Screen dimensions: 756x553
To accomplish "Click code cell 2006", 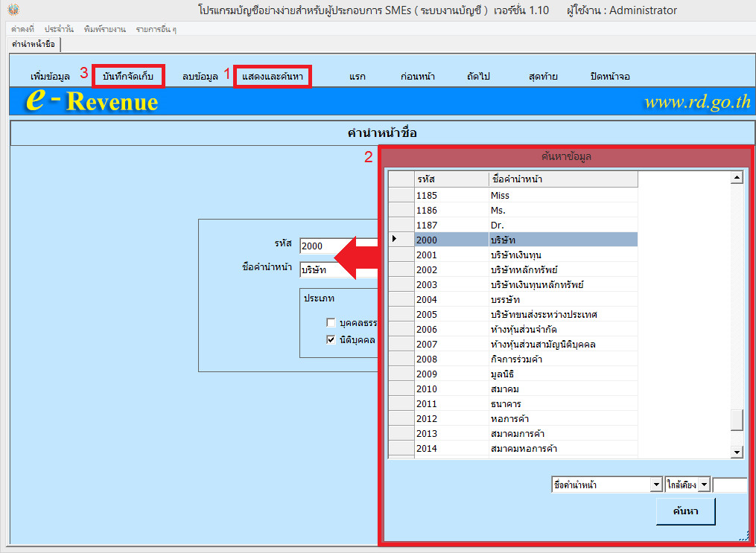I will coord(451,330).
